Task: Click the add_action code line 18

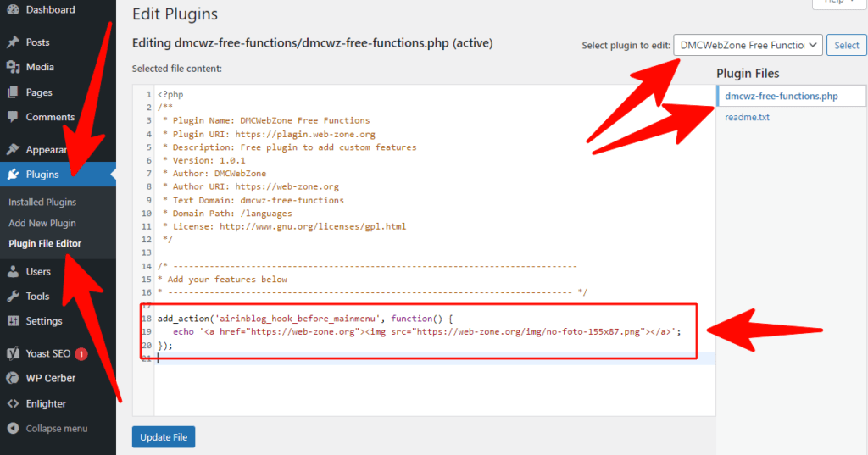Action: 305,319
